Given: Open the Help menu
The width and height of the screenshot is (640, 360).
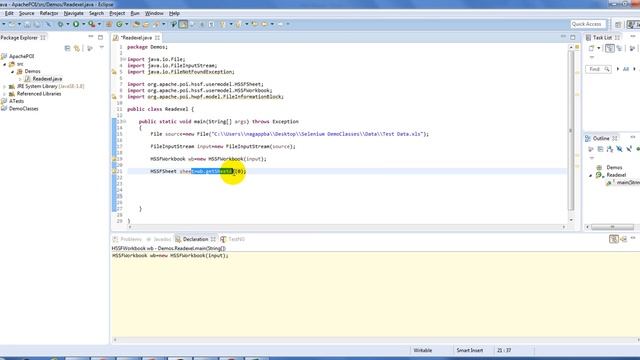Looking at the screenshot, I should 174,13.
